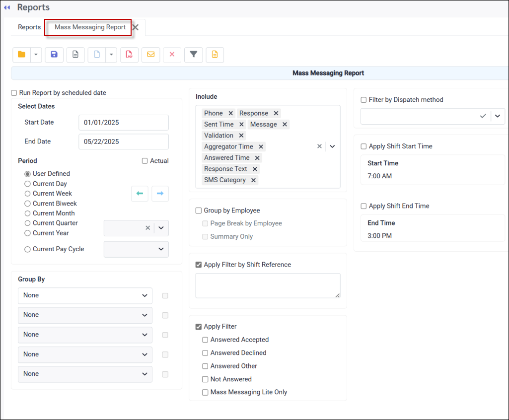Enable Apply Shift Start Time
Image resolution: width=509 pixels, height=420 pixels.
point(364,146)
